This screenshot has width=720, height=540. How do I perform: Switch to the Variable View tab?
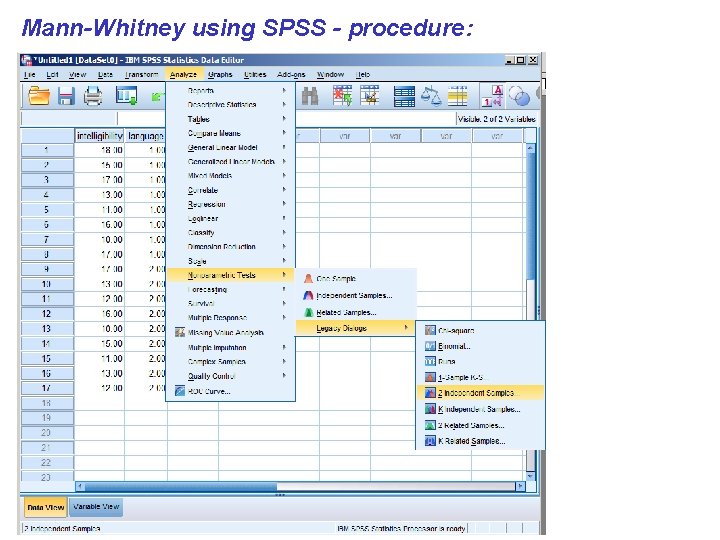(96, 507)
